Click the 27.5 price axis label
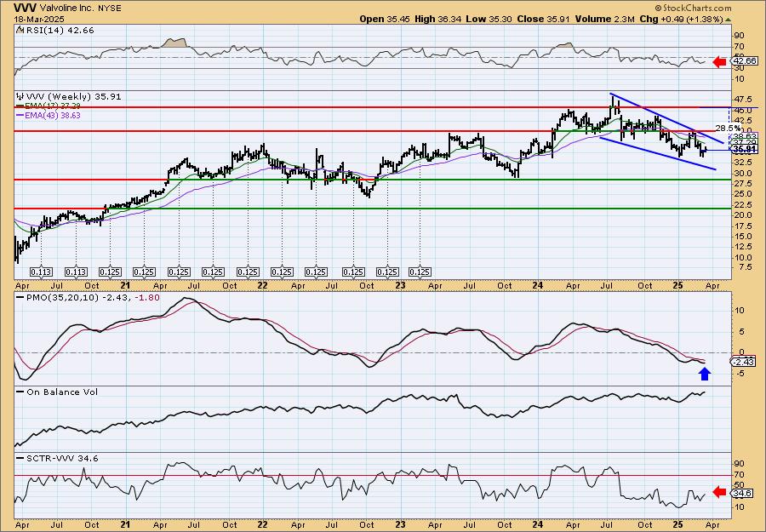766x532 pixels. click(742, 183)
